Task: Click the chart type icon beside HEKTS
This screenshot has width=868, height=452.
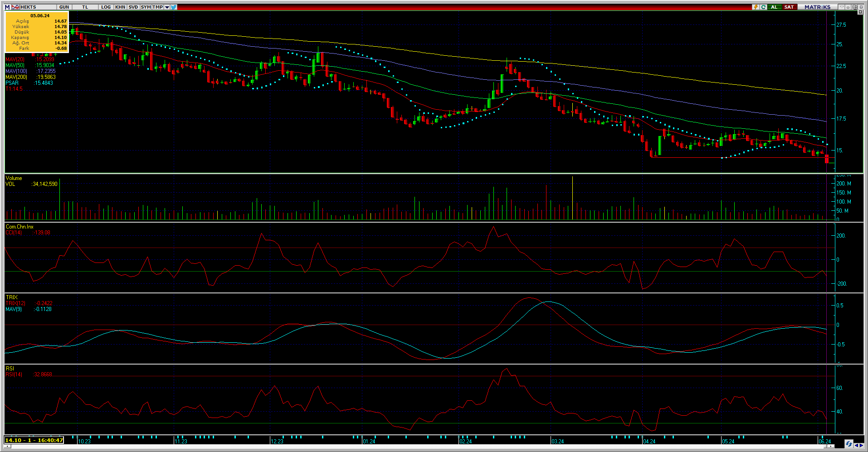Action: click(15, 7)
